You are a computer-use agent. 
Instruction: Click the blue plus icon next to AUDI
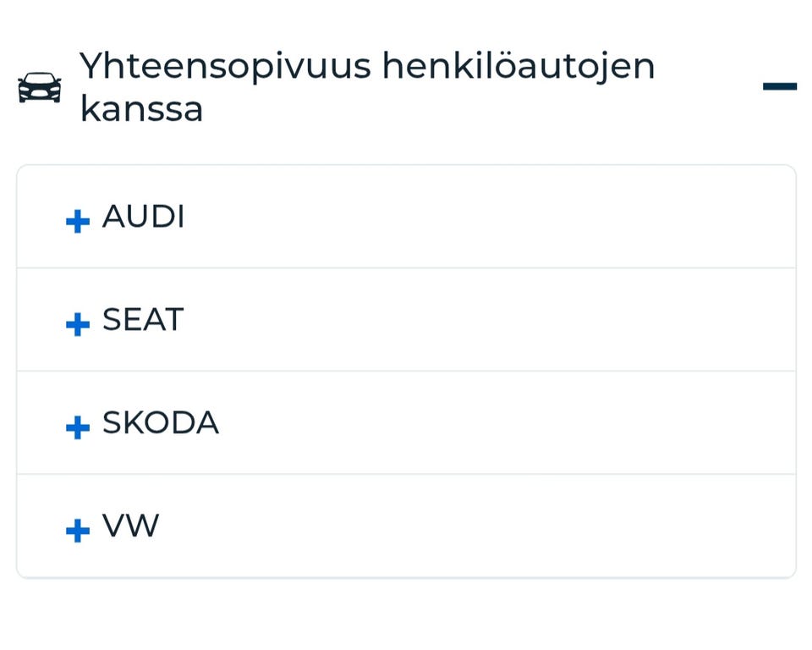pyautogui.click(x=78, y=221)
